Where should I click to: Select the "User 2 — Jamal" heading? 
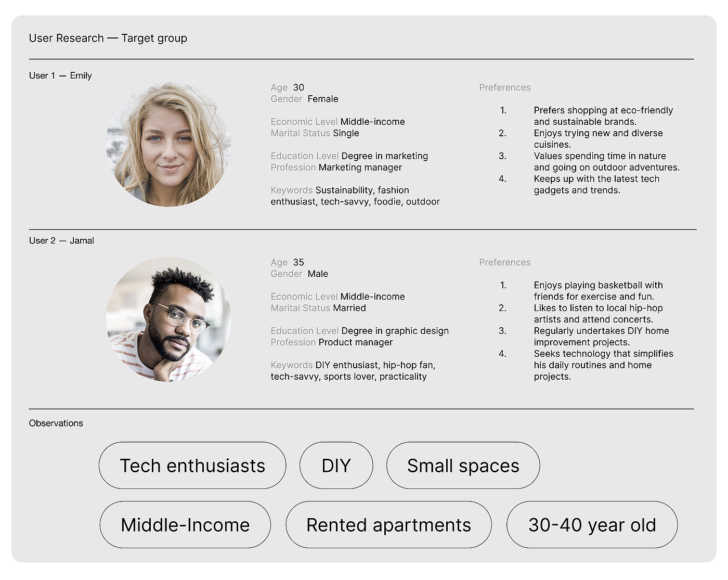(x=61, y=240)
